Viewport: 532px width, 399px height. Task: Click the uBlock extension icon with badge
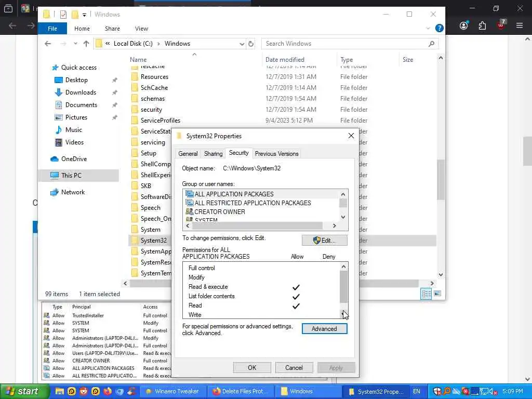click(x=501, y=24)
